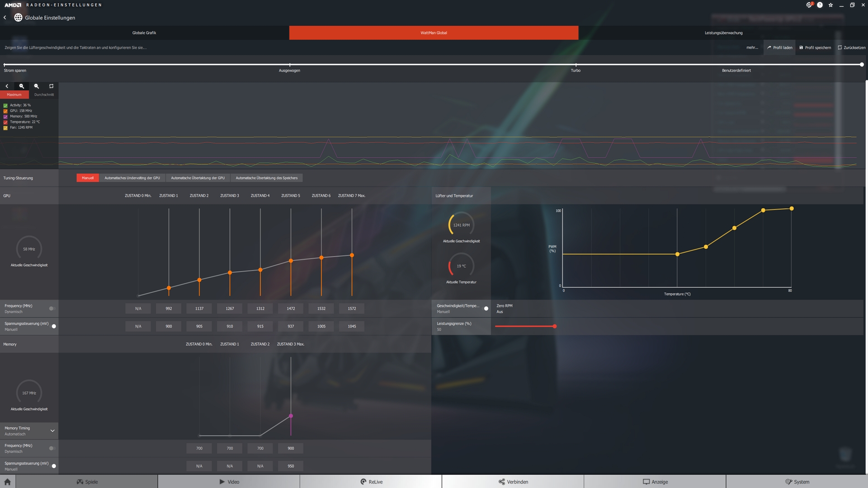Toggle the GPU Frequency (MHz) Dynamisch switch

pos(52,309)
